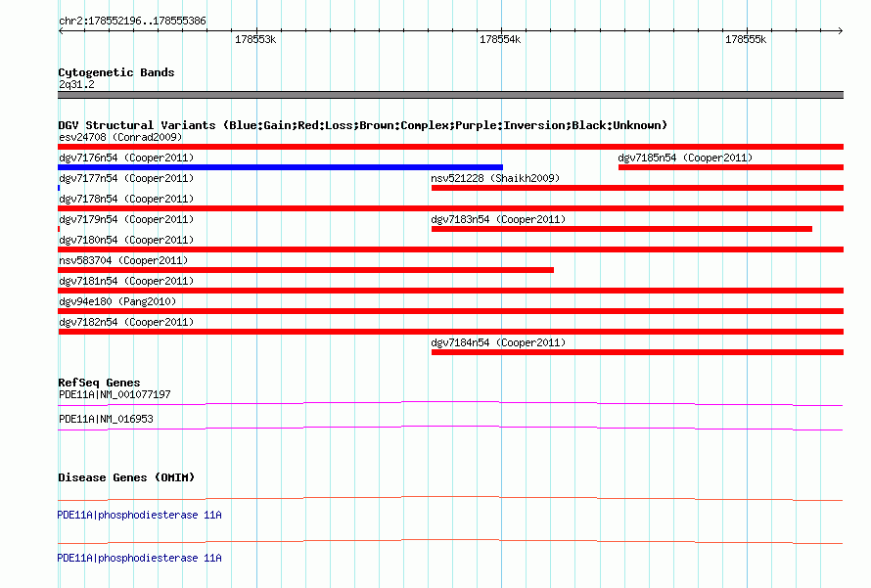Open the dgv7177n54 (Cooper2011) variant label

126,178
